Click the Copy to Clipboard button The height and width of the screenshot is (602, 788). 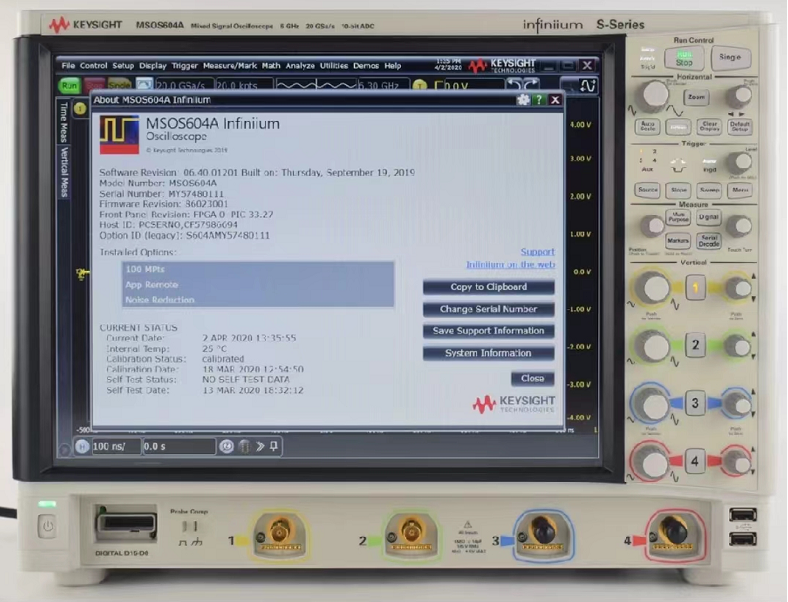tap(488, 287)
